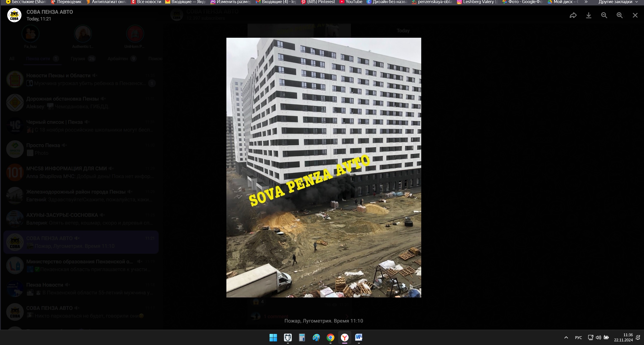Download the photo with the download icon
Image resolution: width=644 pixels, height=345 pixels.
[588, 16]
